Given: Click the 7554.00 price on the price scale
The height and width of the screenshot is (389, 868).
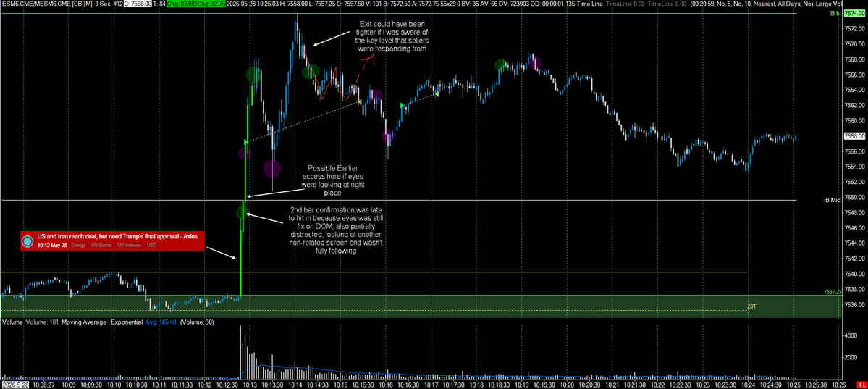Looking at the screenshot, I should (855, 167).
